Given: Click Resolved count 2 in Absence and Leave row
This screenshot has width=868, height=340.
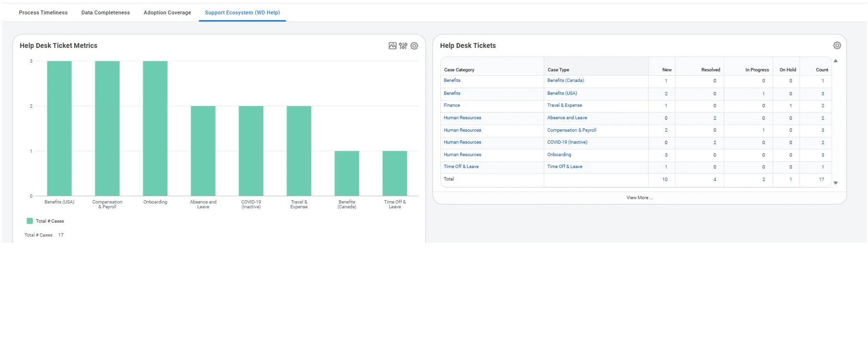Looking at the screenshot, I should coord(715,118).
